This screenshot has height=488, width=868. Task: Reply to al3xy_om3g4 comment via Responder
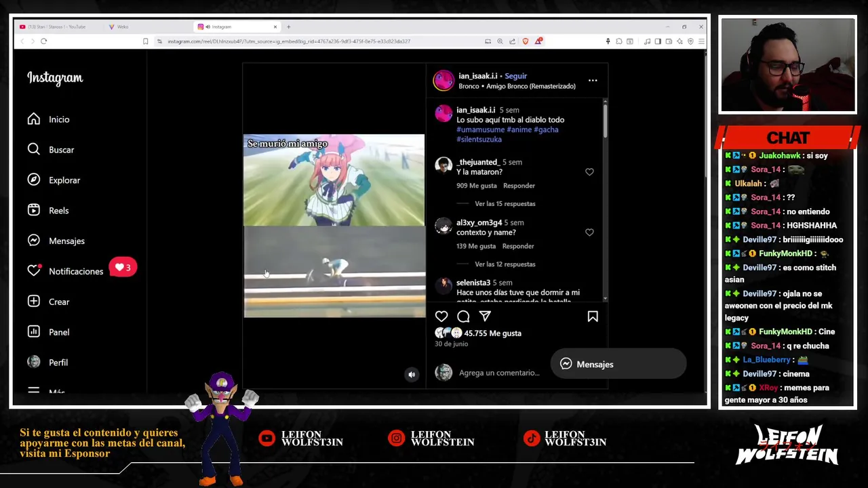519,246
